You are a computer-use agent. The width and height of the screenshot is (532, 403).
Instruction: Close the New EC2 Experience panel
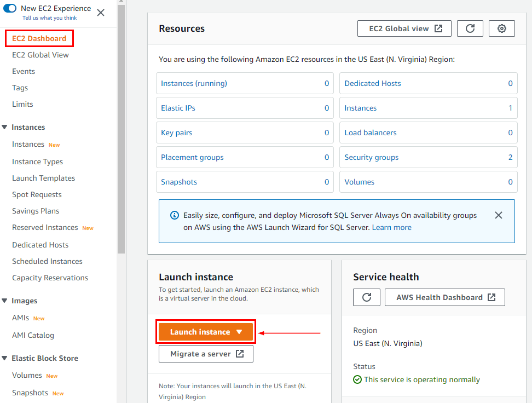pos(100,13)
